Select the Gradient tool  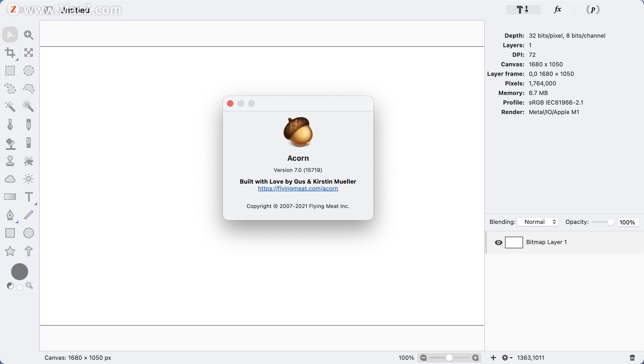[x=10, y=197]
